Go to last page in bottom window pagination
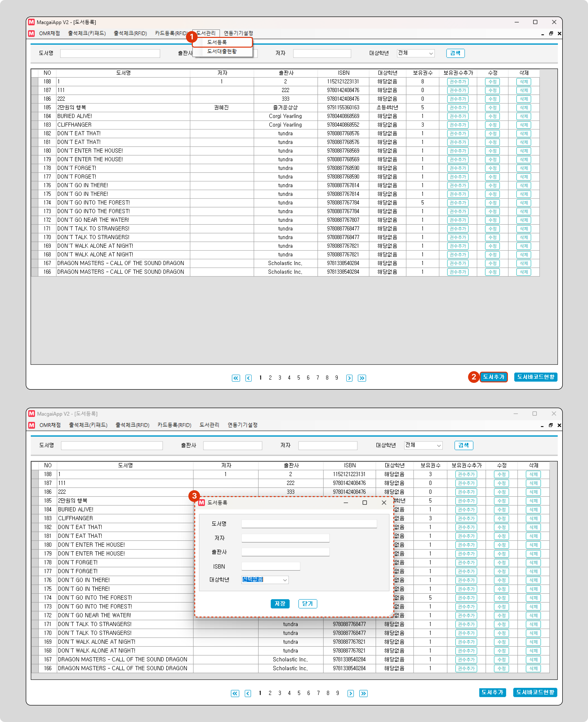The height and width of the screenshot is (722, 588). tap(363, 693)
